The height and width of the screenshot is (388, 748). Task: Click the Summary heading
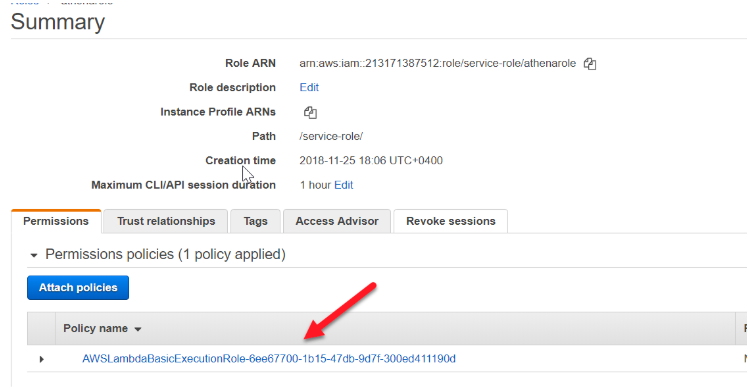click(x=58, y=22)
